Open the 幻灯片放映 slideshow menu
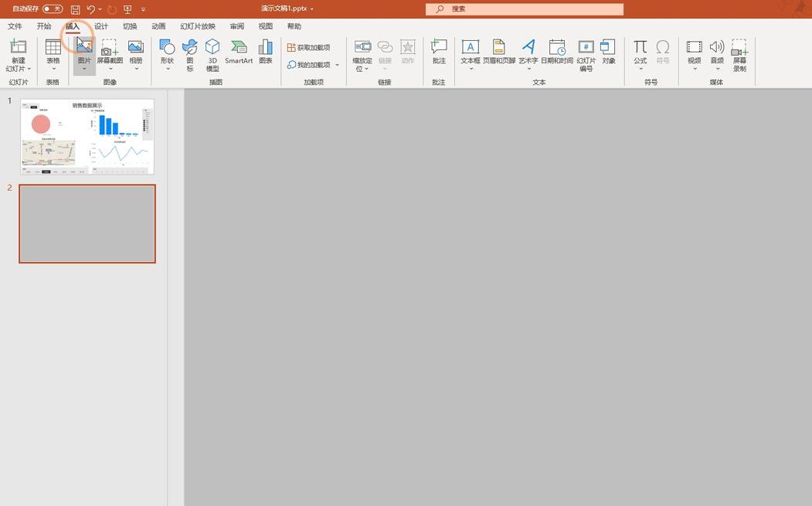Image resolution: width=812 pixels, height=506 pixels. 197,25
